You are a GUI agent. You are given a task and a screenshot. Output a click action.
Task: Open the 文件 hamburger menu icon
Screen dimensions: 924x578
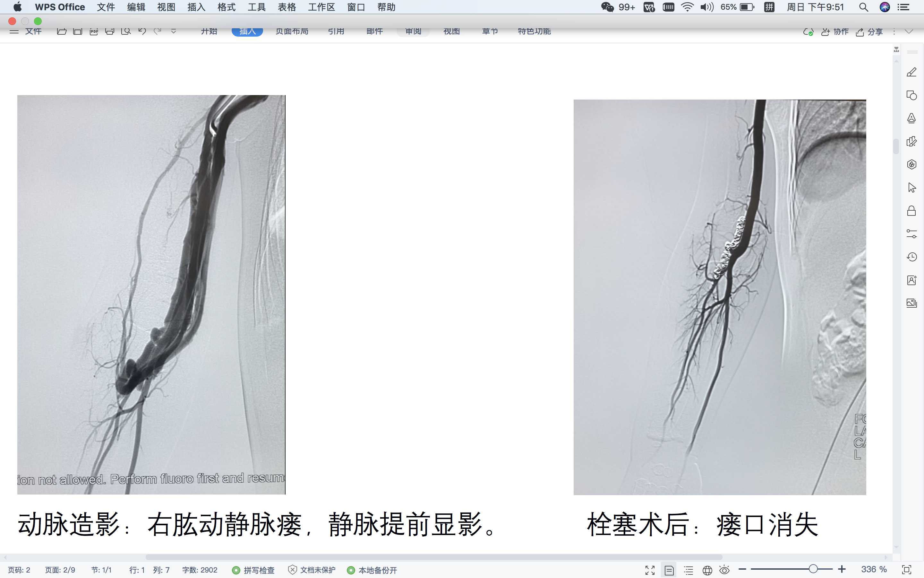14,31
